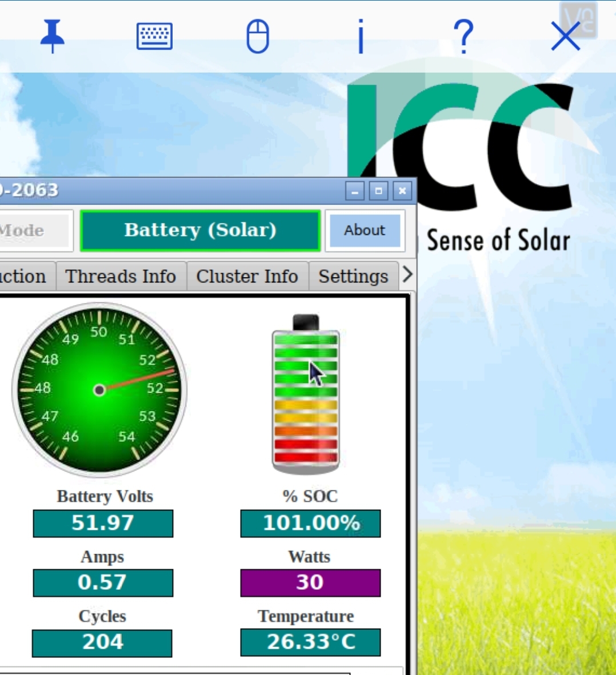Click the Battery (Solar) status button
The width and height of the screenshot is (616, 675).
pos(200,230)
